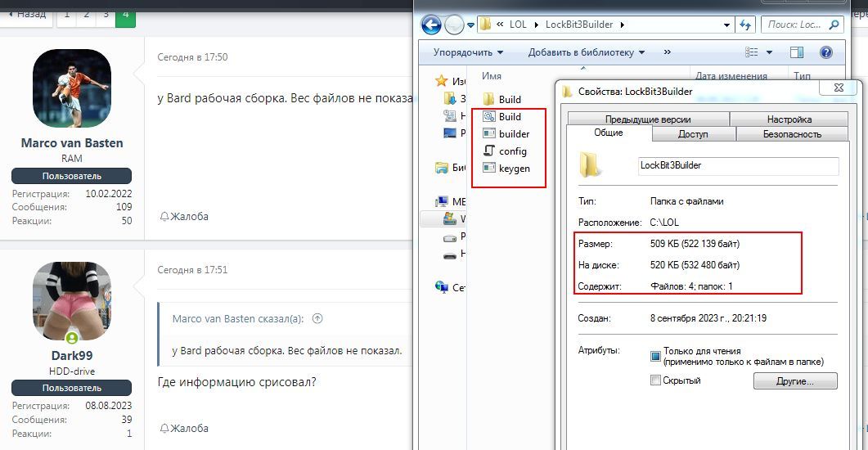Refresh the Explorer folder view
The height and width of the screenshot is (450, 868).
(745, 25)
